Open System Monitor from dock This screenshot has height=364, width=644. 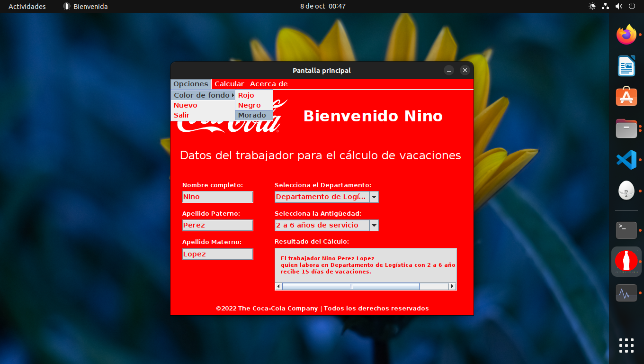coord(626,293)
